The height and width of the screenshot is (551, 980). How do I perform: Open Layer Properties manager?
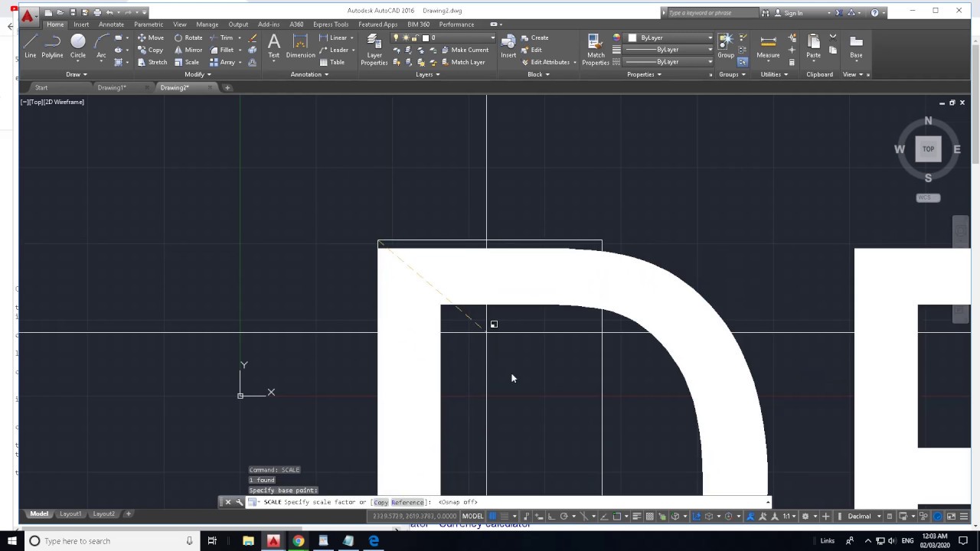point(374,50)
